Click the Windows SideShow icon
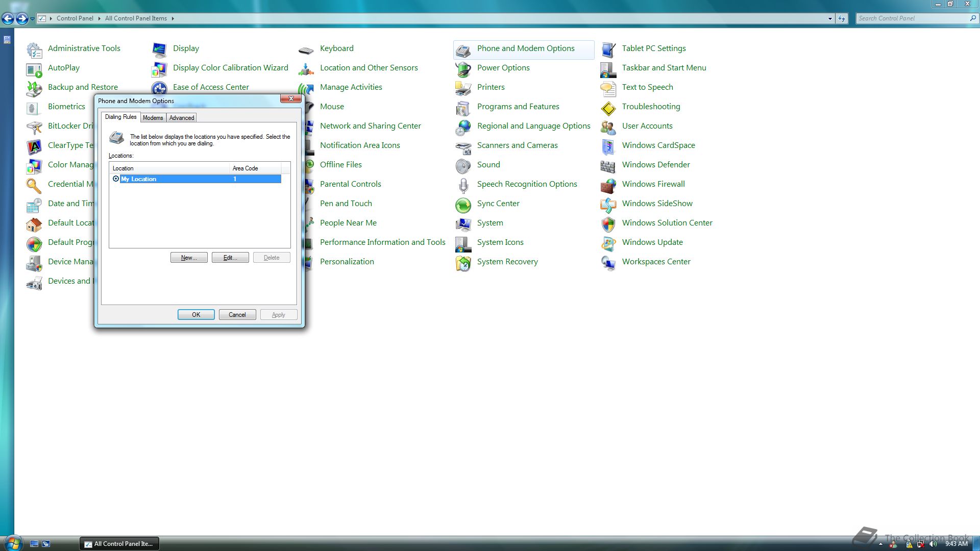This screenshot has height=551, width=980. pos(608,205)
